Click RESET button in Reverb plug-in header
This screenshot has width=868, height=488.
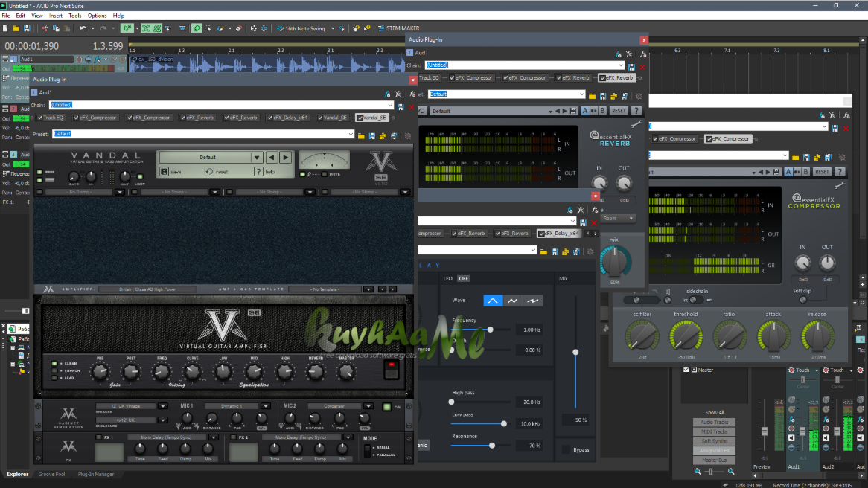coord(619,111)
